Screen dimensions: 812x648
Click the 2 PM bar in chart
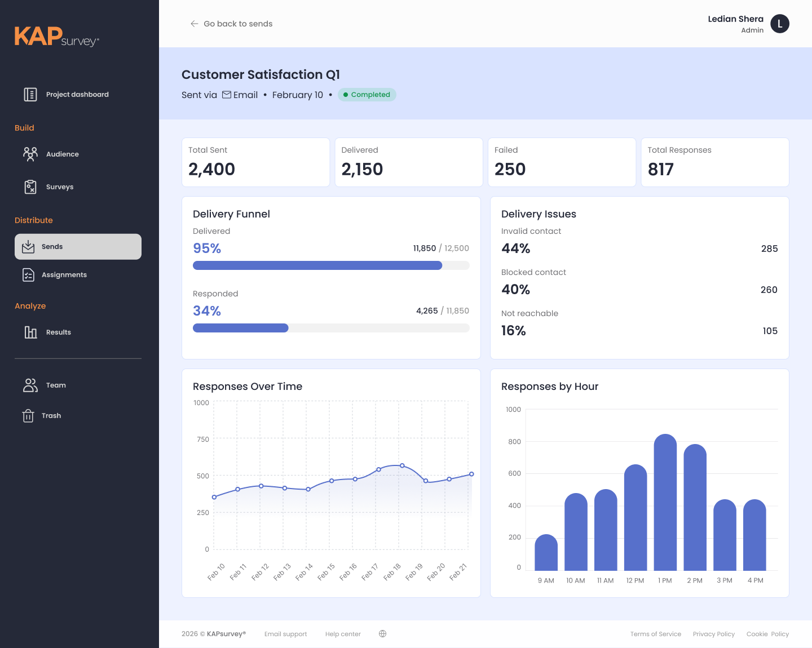(x=695, y=507)
